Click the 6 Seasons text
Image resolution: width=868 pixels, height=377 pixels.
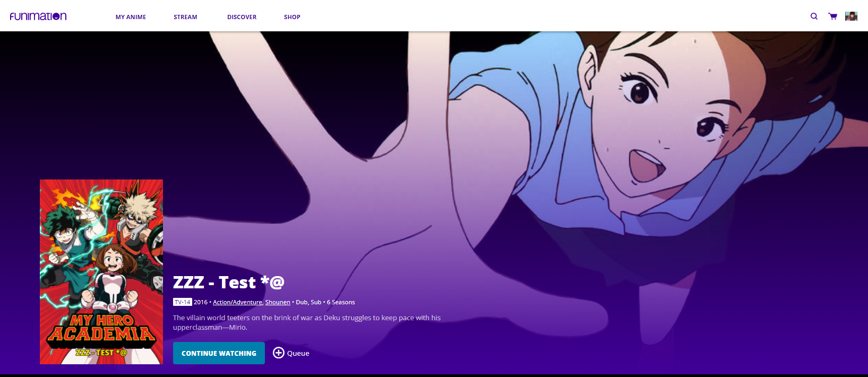341,302
